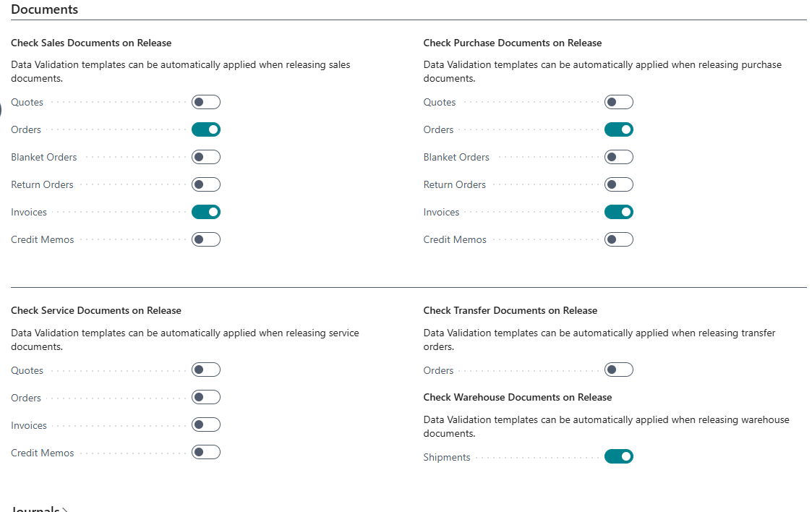The width and height of the screenshot is (812, 512).
Task: Enable Transfer Orders release check
Action: pyautogui.click(x=618, y=370)
